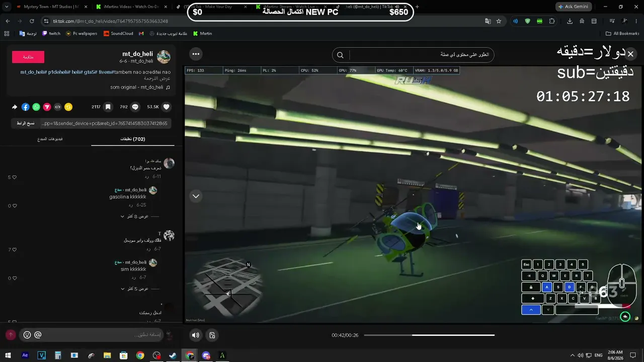Click the copy link button
The height and width of the screenshot is (362, 644).
(x=25, y=123)
